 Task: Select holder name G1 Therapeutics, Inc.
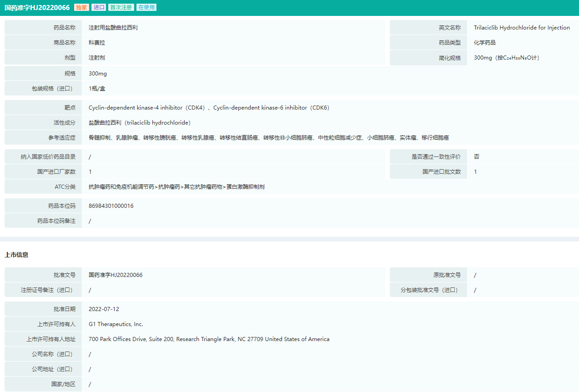(x=116, y=324)
